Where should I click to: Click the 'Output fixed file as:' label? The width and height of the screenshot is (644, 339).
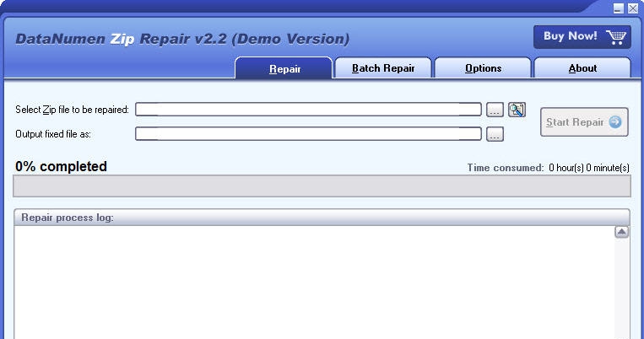tap(53, 134)
